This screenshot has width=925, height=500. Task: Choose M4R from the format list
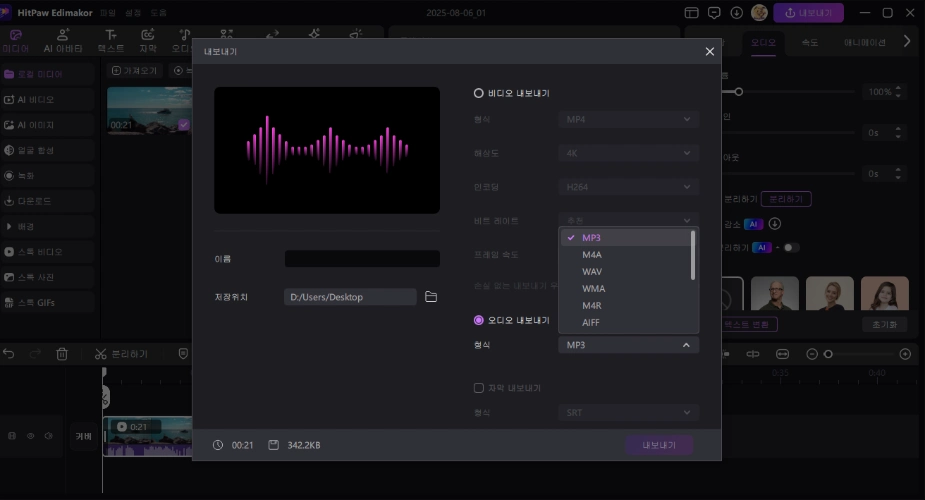pos(626,305)
